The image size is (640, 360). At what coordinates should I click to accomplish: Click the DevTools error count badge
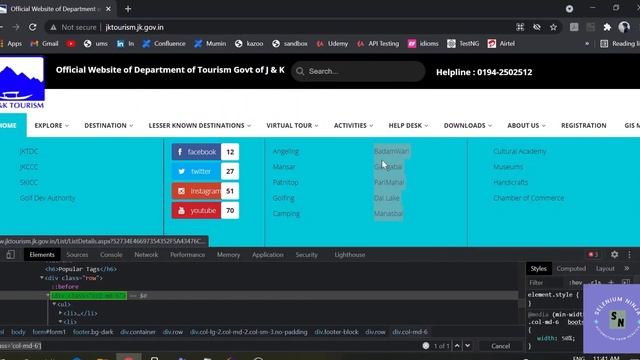593,255
